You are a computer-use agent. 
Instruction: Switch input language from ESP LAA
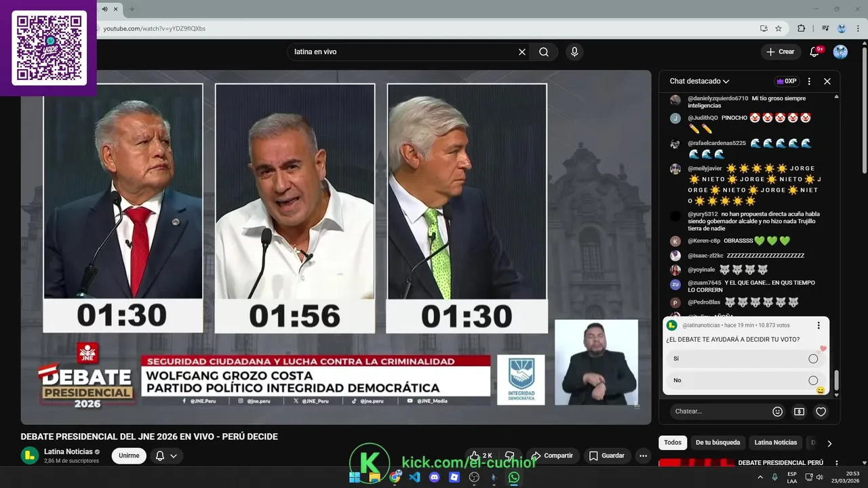[792, 477]
